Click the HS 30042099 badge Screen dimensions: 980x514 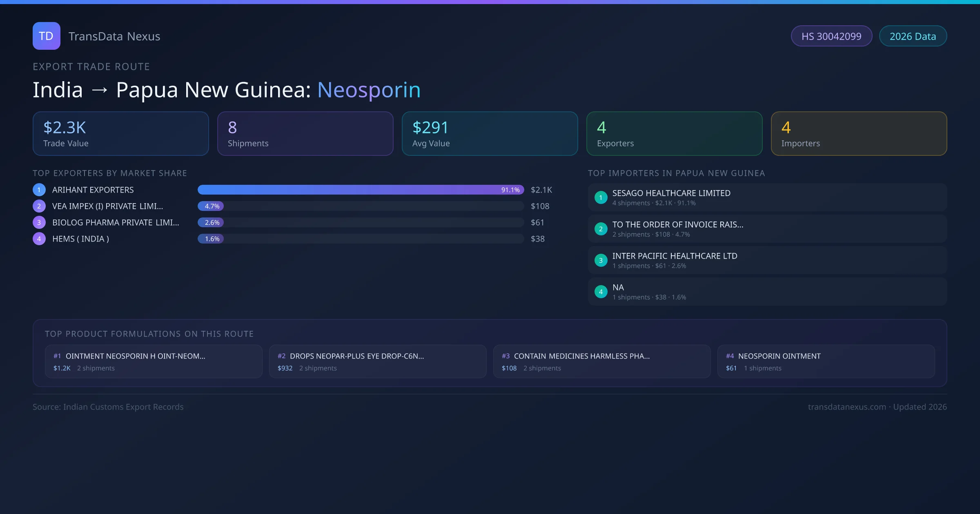pyautogui.click(x=831, y=36)
